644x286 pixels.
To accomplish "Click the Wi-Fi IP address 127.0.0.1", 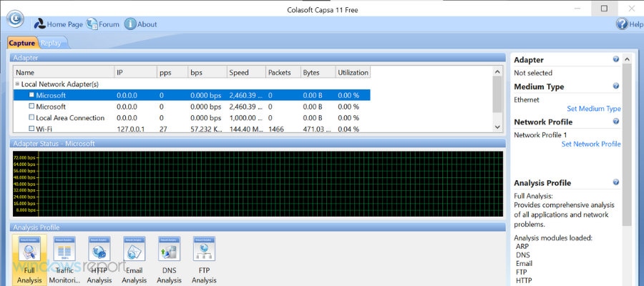I will 130,129.
